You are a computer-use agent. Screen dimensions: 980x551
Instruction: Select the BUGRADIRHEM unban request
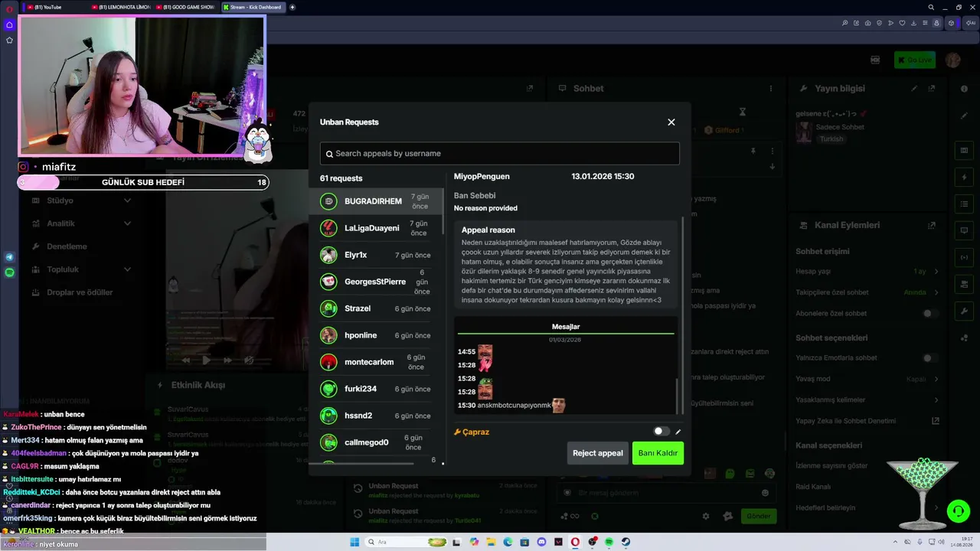tap(376, 201)
